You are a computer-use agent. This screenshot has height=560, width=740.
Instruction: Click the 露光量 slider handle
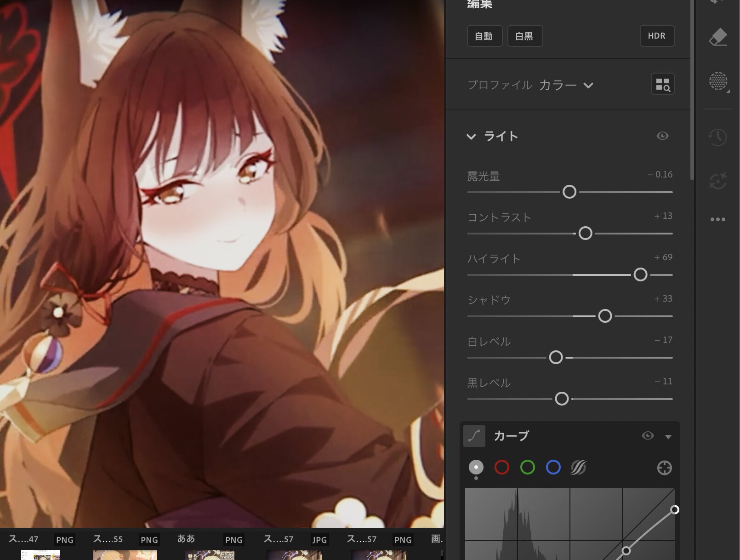pos(569,192)
